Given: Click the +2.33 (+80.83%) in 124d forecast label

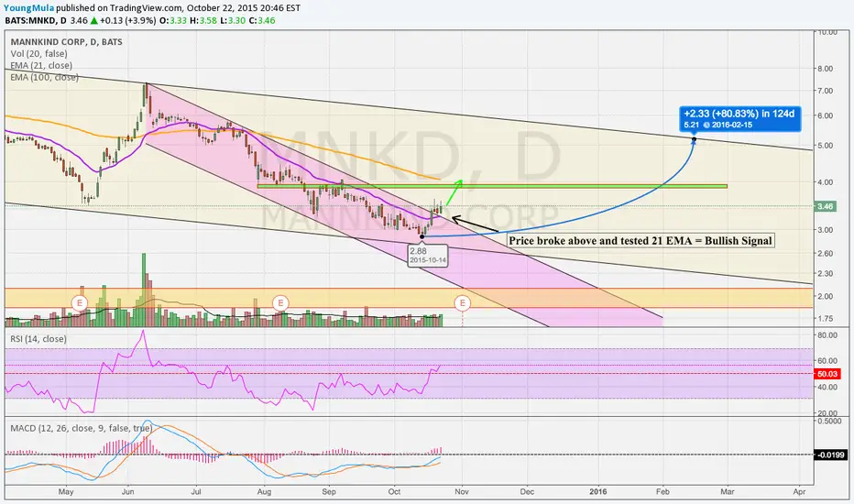Looking at the screenshot, I should (739, 119).
